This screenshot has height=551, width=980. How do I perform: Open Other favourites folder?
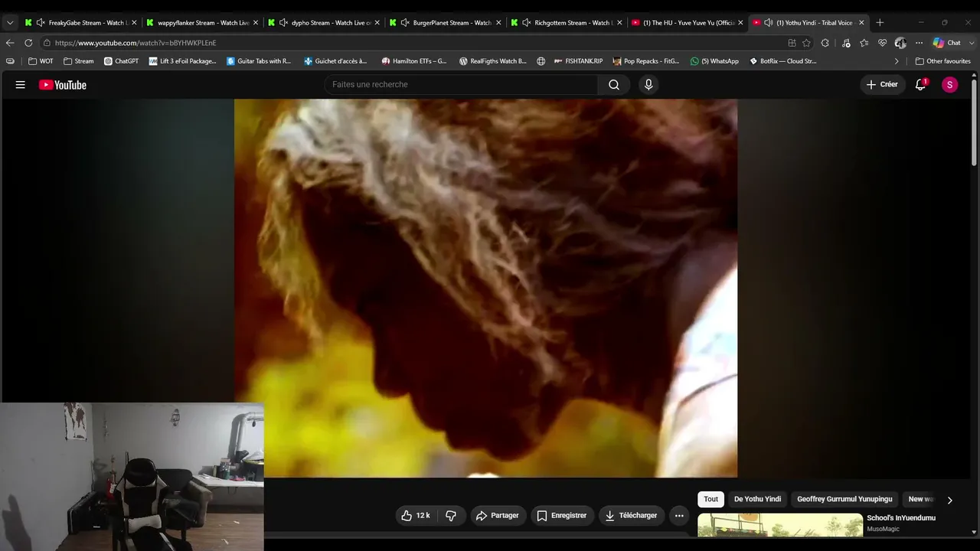(x=942, y=61)
